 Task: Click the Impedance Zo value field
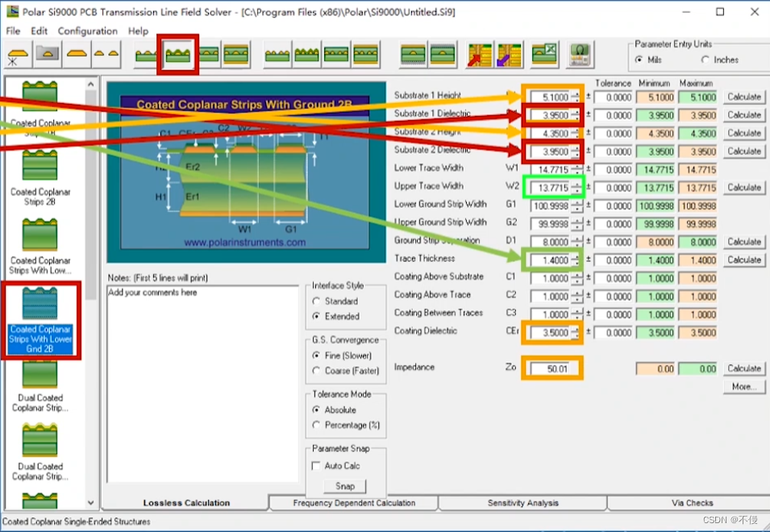(551, 368)
